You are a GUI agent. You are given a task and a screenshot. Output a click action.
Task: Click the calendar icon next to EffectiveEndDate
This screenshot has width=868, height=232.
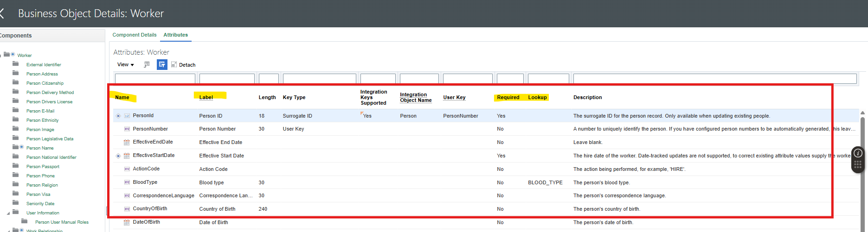pyautogui.click(x=127, y=142)
